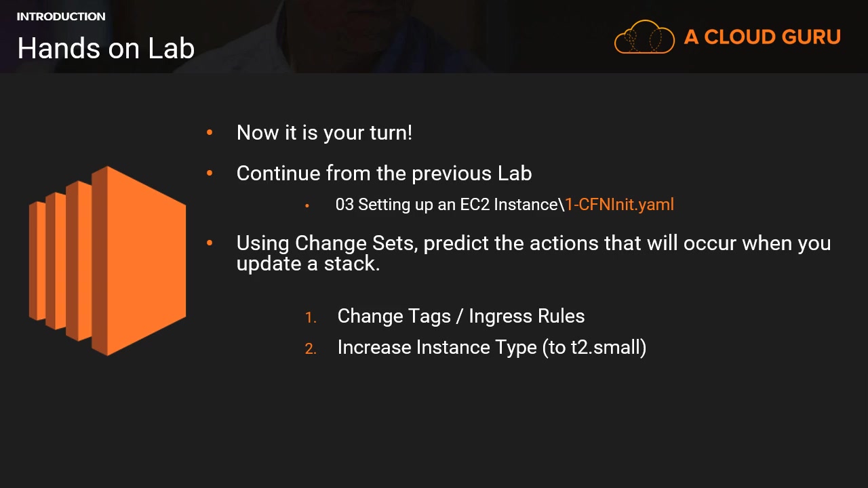Select the "Increase Instance Type" list item text
Screen dimensions: 868x488
pyautogui.click(x=437, y=348)
